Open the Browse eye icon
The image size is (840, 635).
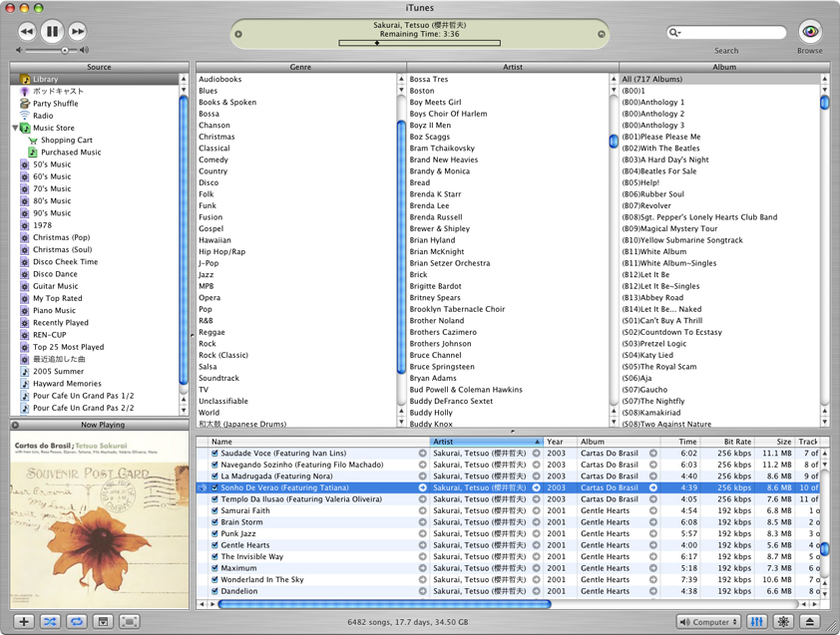click(809, 32)
